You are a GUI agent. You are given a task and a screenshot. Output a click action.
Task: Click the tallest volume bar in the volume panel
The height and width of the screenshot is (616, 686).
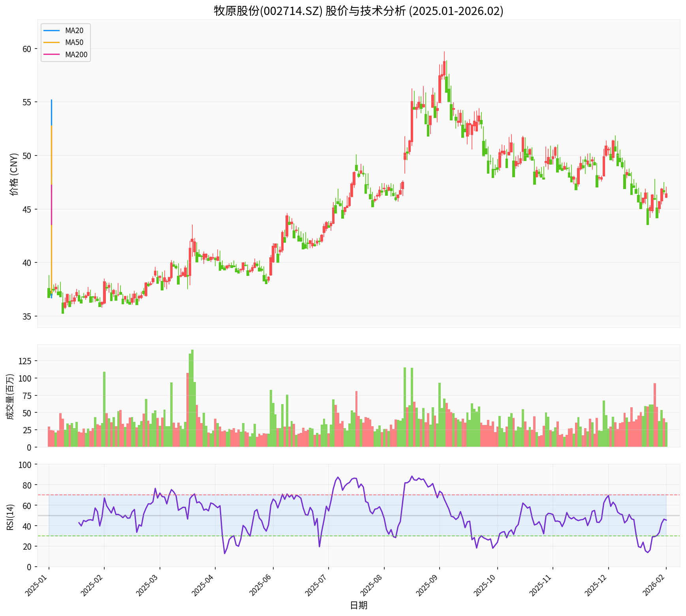(192, 398)
